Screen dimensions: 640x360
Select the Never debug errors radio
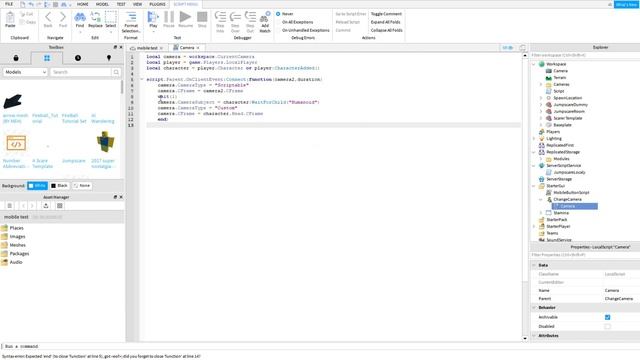pos(278,14)
